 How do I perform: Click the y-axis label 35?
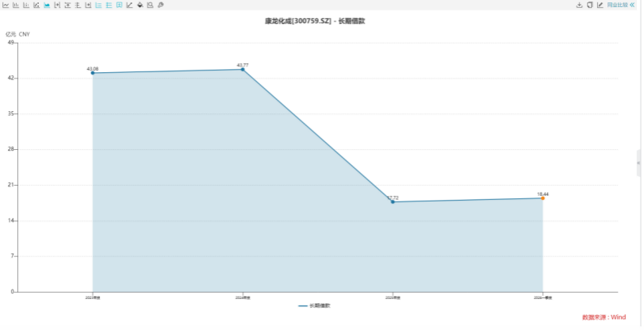click(x=10, y=114)
